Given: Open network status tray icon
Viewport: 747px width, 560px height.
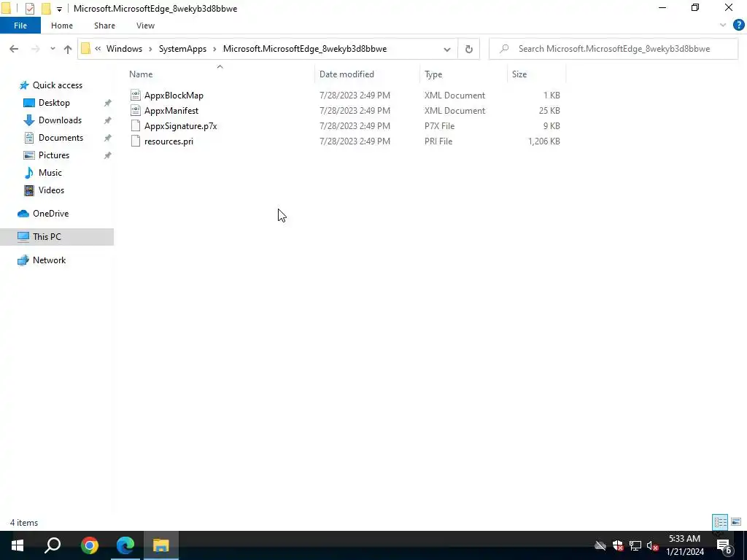Looking at the screenshot, I should point(635,545).
